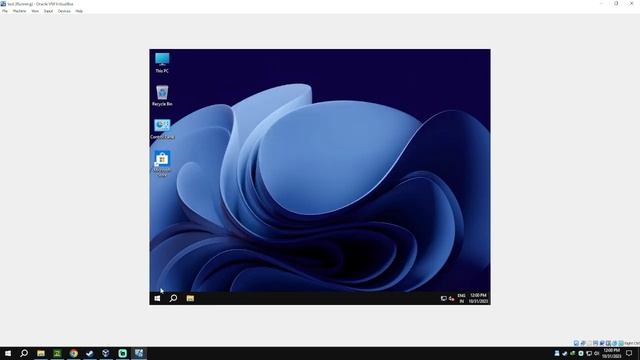Open the Input menu in VirtualBox
The height and width of the screenshot is (360, 640).
[48, 11]
